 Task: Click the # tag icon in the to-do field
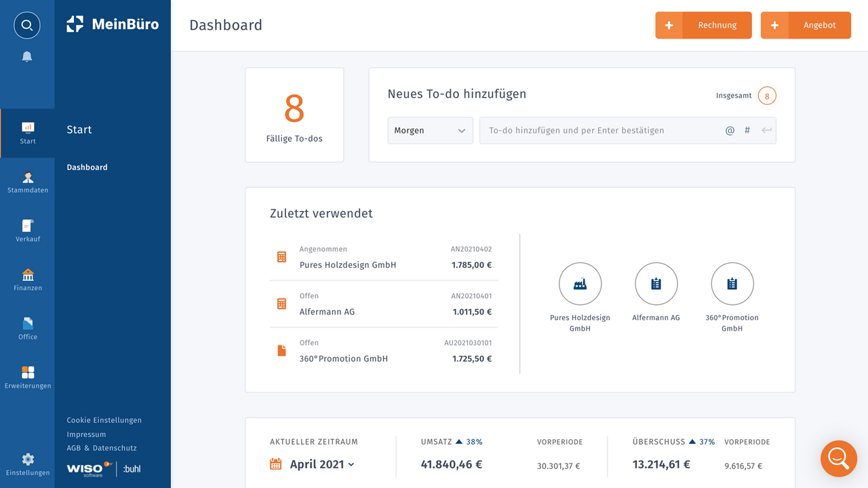tap(747, 130)
